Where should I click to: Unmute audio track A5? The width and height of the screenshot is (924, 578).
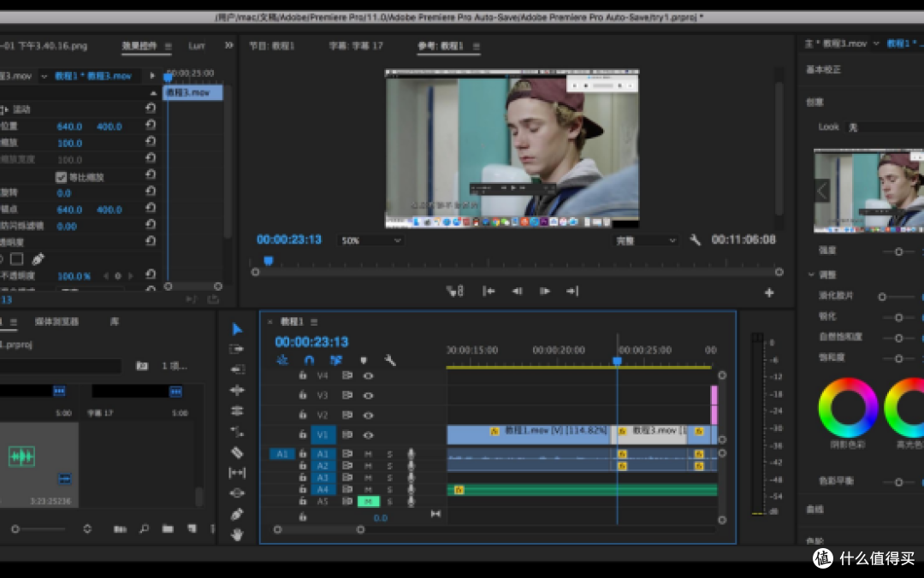368,501
